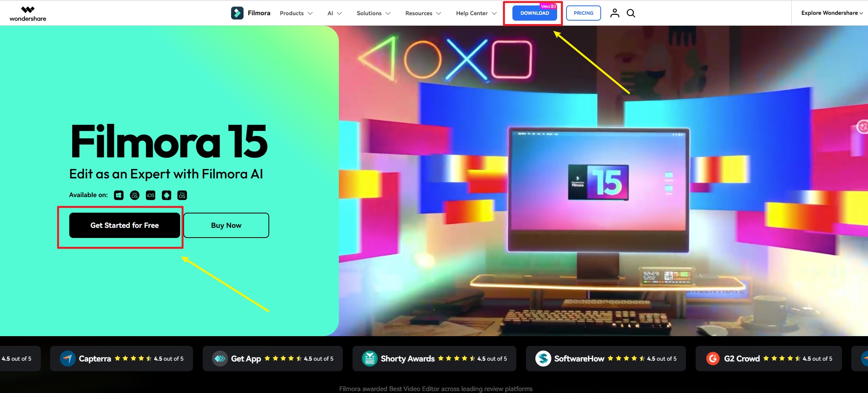Click the Filmora app logo icon

pyautogui.click(x=237, y=13)
